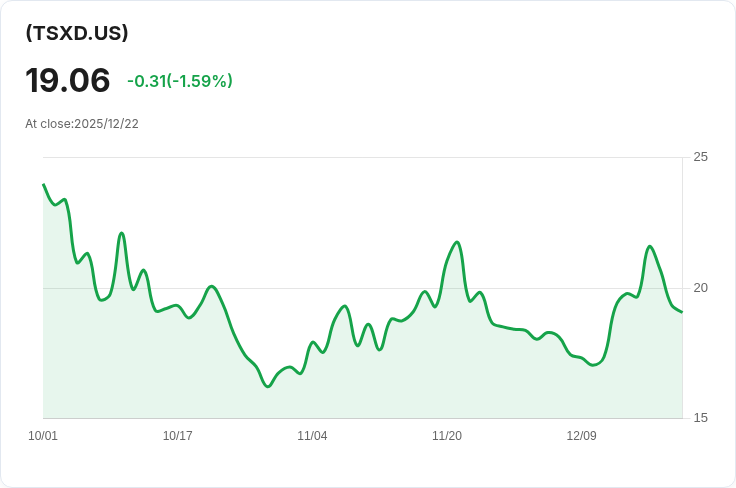Click the chart line's starting point at 10/01
The width and height of the screenshot is (736, 488).
pyautogui.click(x=44, y=185)
